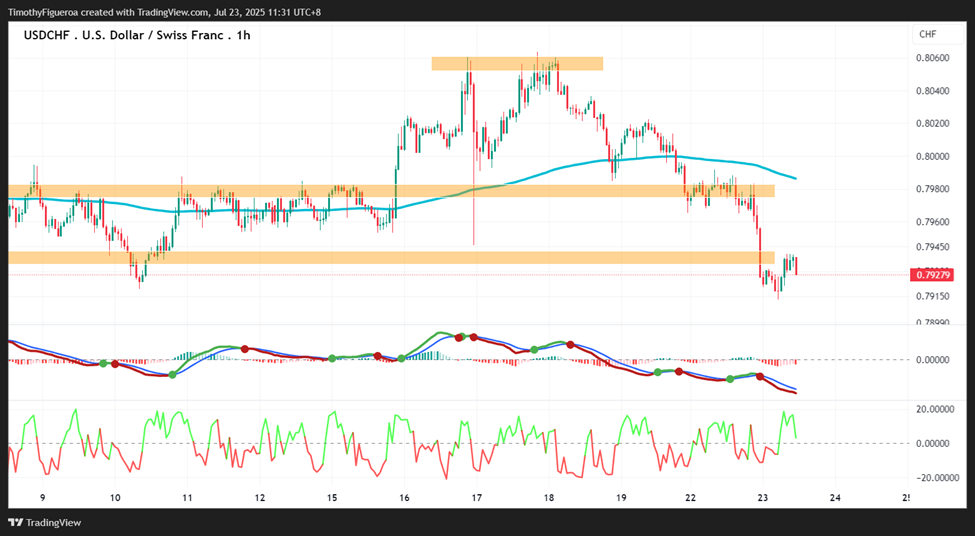This screenshot has width=975, height=536.
Task: Click the cyan moving average line end
Action: 795,178
